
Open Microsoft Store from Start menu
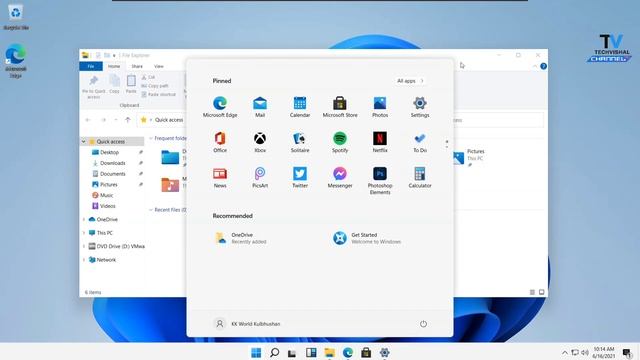point(340,107)
